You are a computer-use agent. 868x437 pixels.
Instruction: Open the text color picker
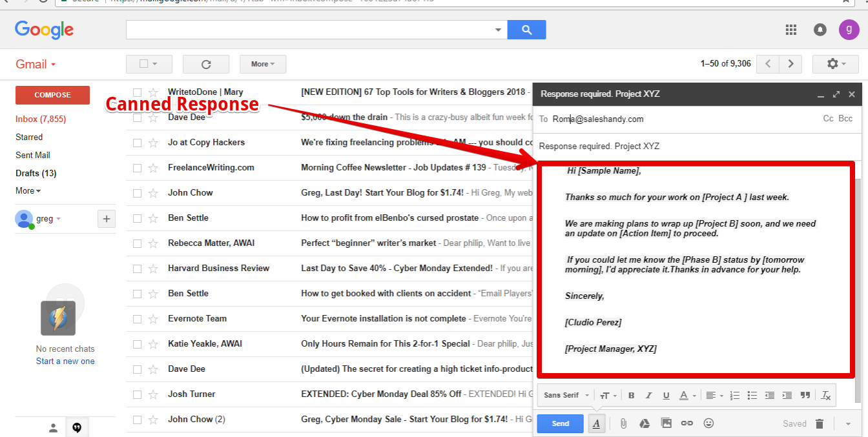tap(687, 396)
